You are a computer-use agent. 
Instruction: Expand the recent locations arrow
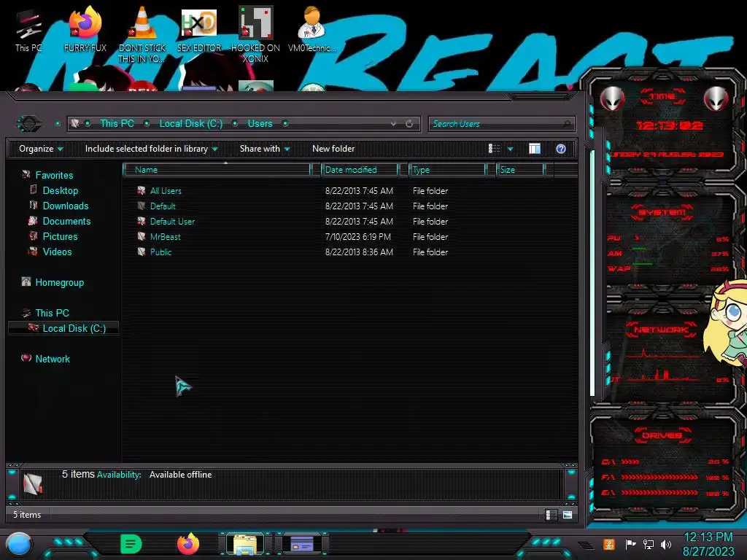pos(58,124)
